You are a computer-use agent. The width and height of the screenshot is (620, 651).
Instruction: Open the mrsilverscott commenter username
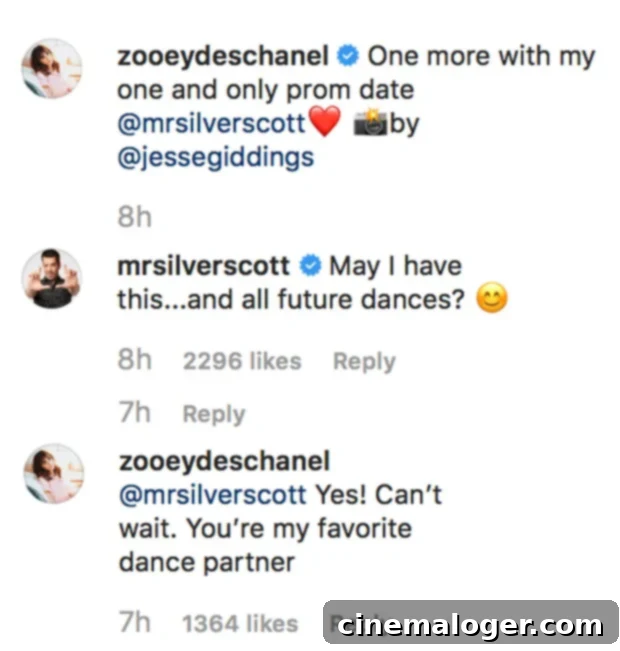point(203,267)
